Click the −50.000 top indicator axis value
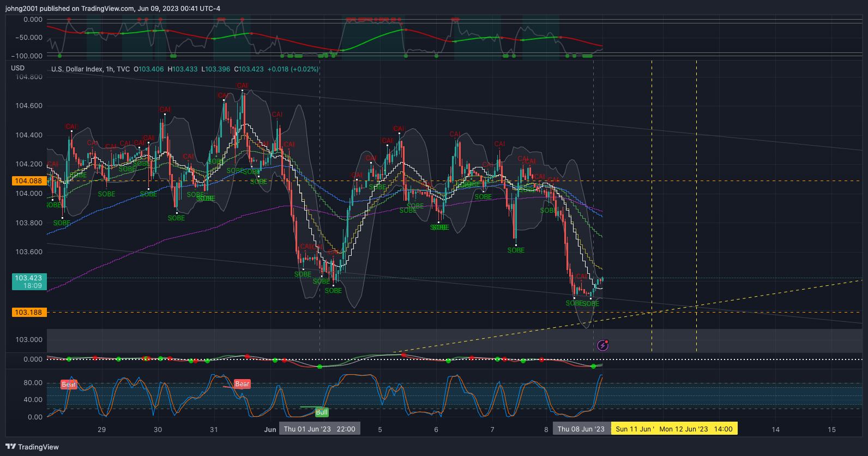 pyautogui.click(x=28, y=38)
